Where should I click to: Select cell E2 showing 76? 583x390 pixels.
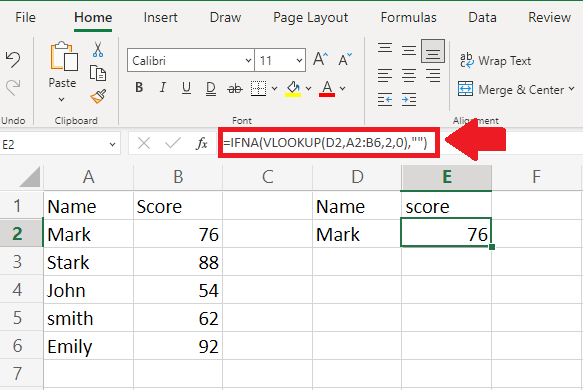pos(446,232)
